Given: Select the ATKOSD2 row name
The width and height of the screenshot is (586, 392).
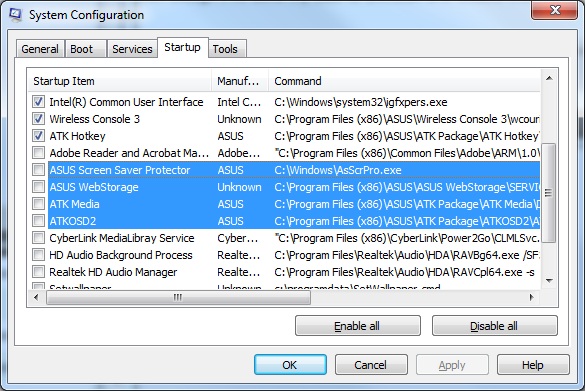Looking at the screenshot, I should pos(73,221).
